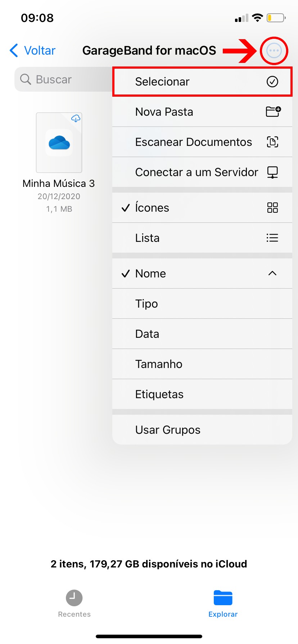Choose Conectar a um Servidor
The image size is (298, 644).
click(197, 172)
